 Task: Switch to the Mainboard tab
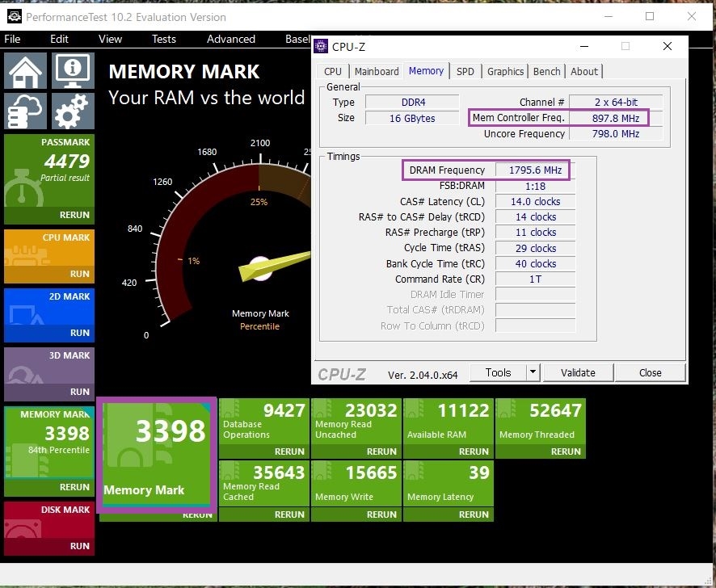(377, 71)
